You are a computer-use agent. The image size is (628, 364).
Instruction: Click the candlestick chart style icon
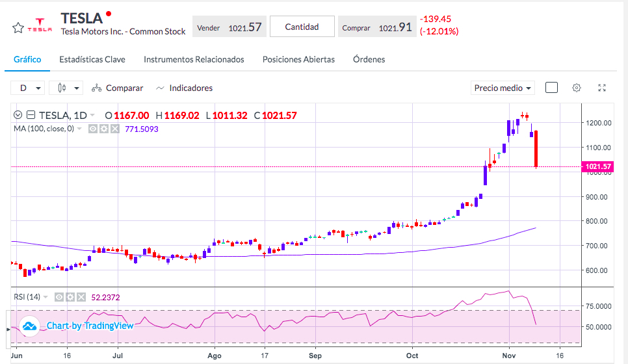[62, 88]
